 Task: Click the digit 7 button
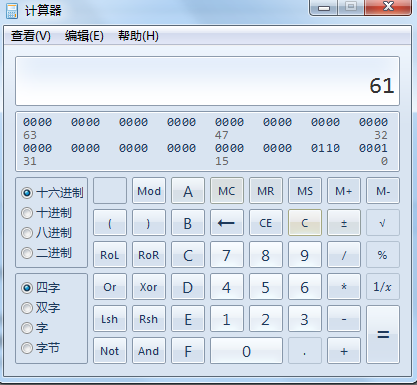coord(227,255)
